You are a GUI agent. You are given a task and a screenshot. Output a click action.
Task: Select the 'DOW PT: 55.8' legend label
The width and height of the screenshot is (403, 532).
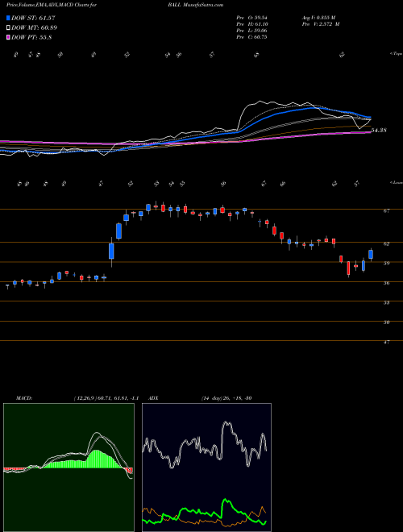pos(31,37)
